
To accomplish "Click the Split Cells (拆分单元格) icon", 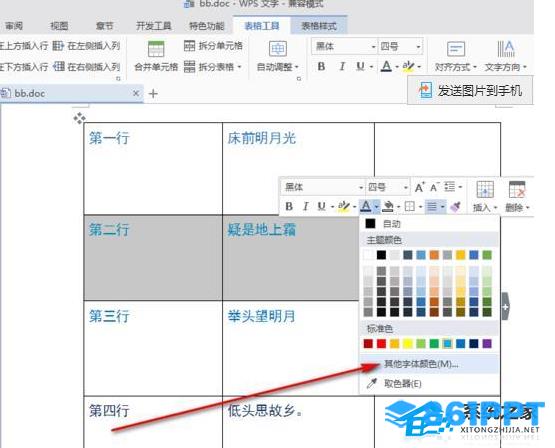I will 189,46.
